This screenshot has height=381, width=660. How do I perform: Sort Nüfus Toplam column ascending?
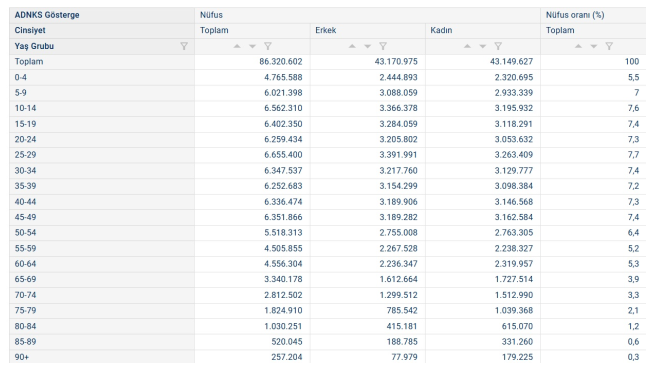(x=237, y=46)
